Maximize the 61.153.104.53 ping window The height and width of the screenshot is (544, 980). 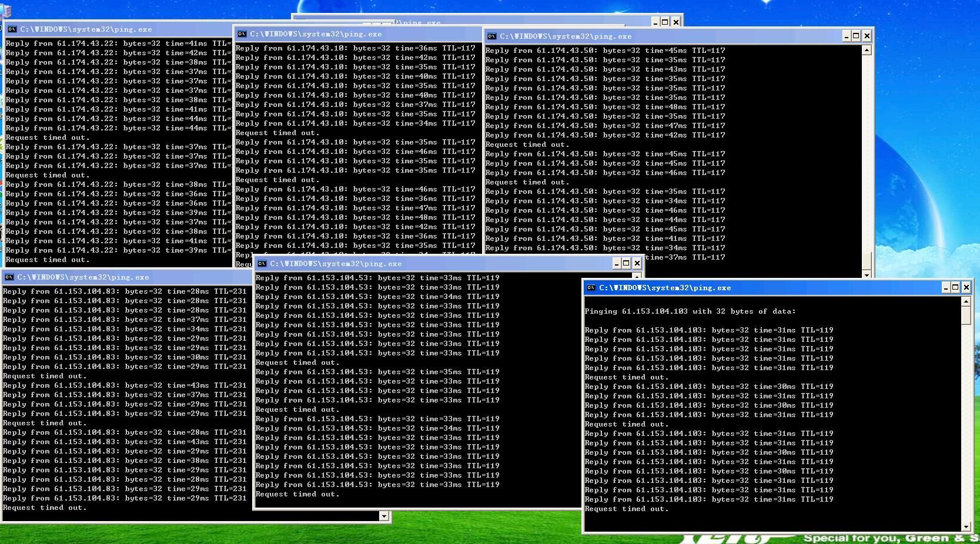coord(626,263)
